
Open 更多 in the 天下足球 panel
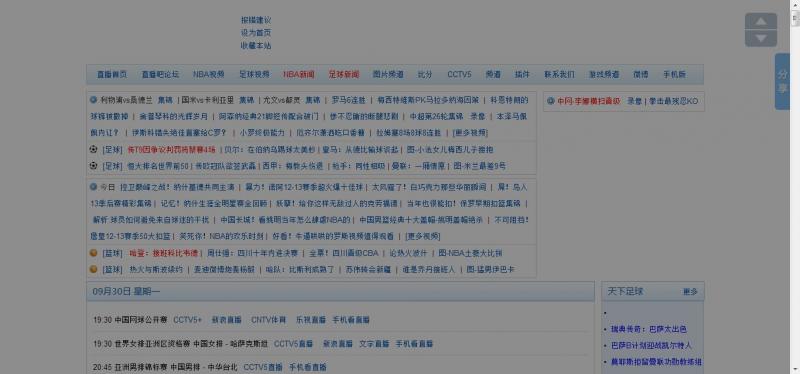point(690,292)
